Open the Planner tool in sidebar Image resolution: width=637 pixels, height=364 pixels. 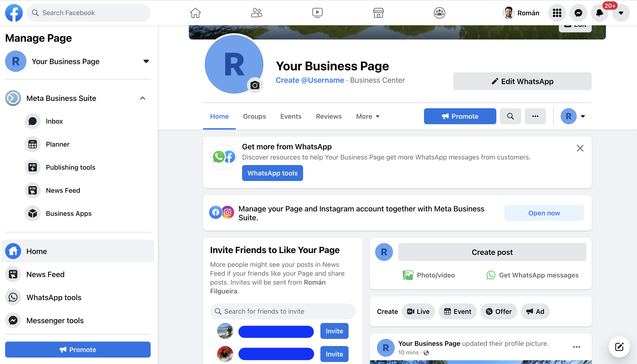point(57,144)
